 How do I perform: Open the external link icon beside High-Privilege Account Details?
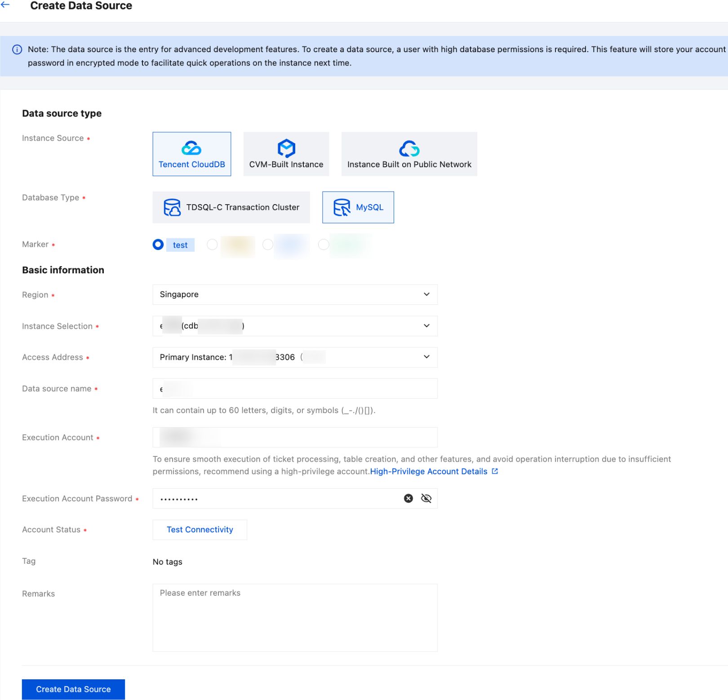click(x=495, y=471)
